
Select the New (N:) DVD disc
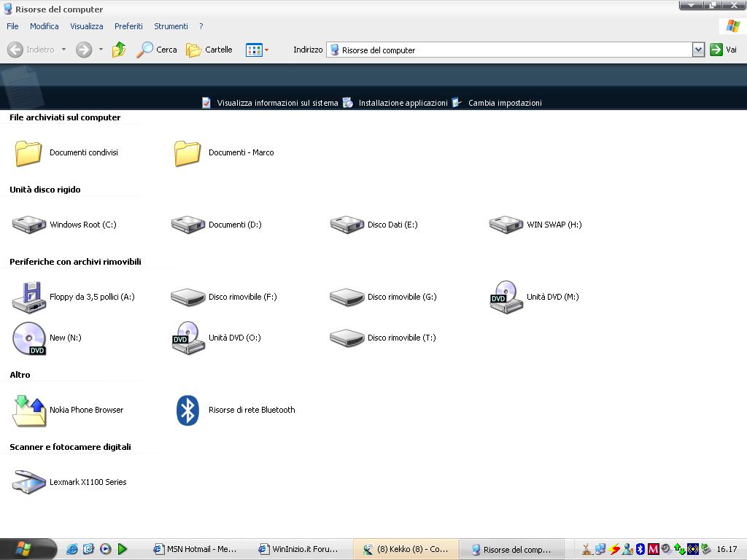(29, 338)
